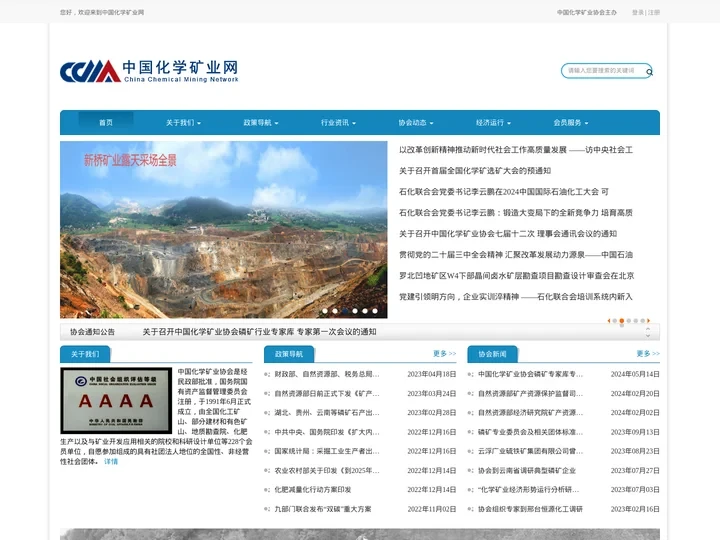Select the last banner slide dot
Screen dimensions: 720x540
click(375, 311)
